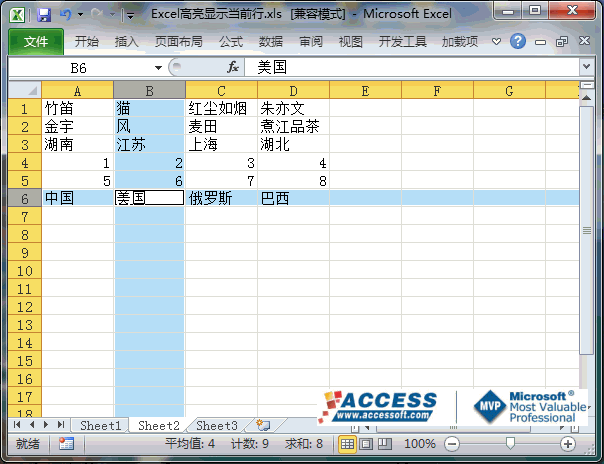This screenshot has width=604, height=464.
Task: Zoom out with the minus button
Action: click(452, 444)
